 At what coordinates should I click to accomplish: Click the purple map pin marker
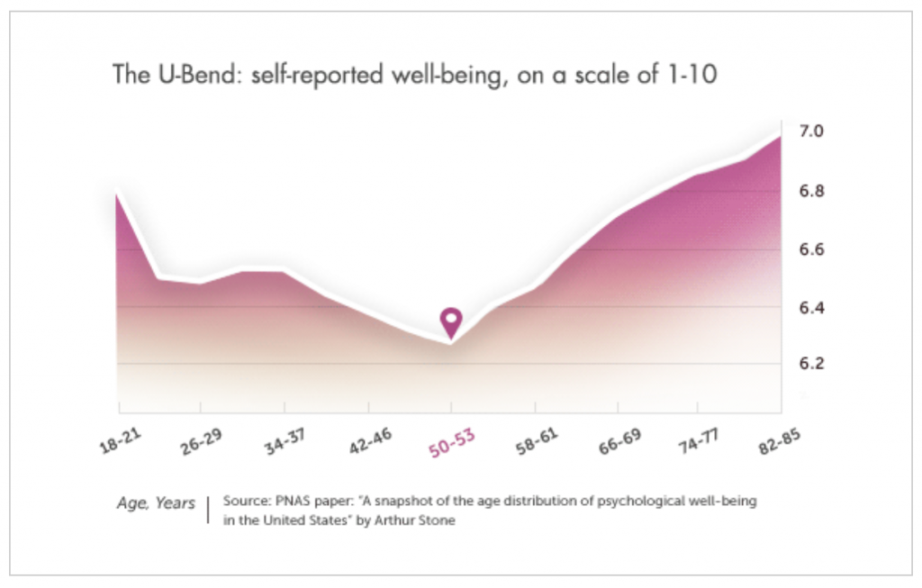451,321
